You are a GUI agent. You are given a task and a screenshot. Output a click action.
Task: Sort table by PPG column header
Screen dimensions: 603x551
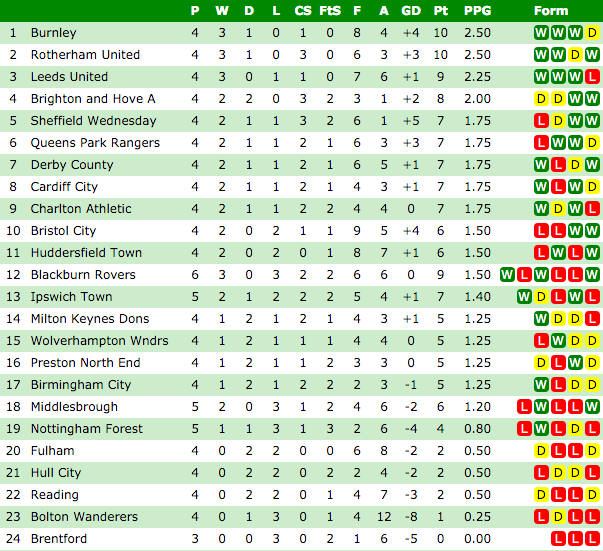pos(477,11)
